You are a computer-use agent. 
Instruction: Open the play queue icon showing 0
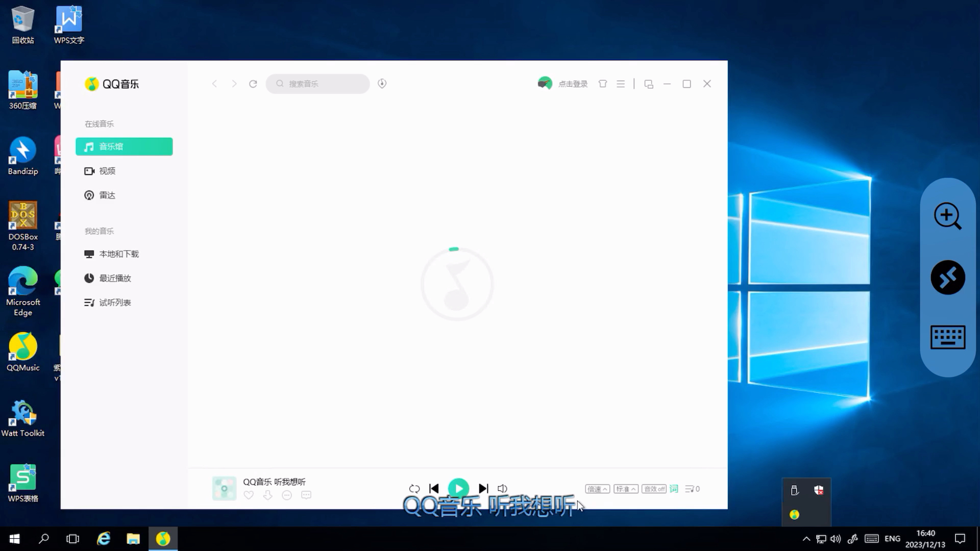coord(692,489)
